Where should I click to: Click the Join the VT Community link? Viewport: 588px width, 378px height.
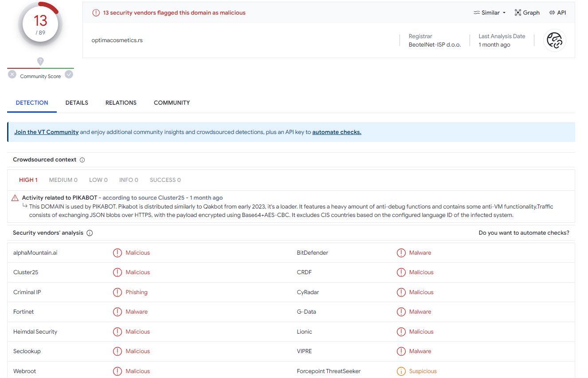pos(47,132)
